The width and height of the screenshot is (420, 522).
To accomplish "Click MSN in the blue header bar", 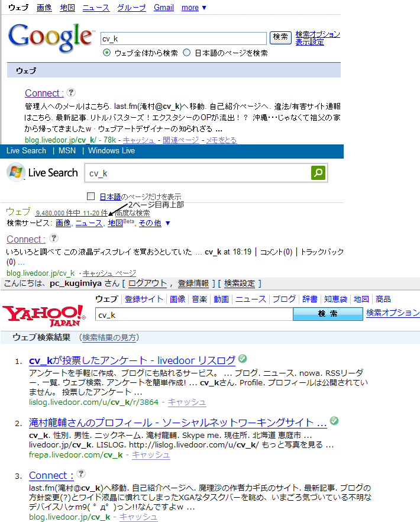I will coord(67,151).
